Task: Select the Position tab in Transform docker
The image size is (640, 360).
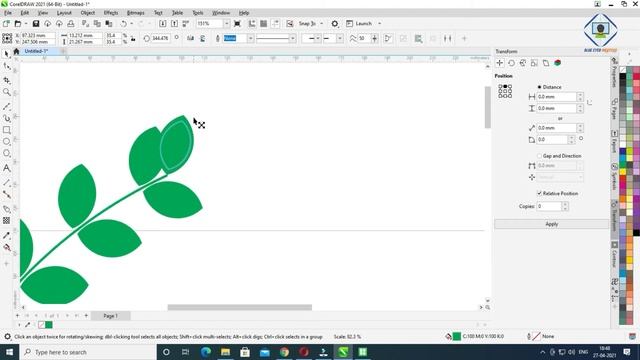Action: (500, 63)
